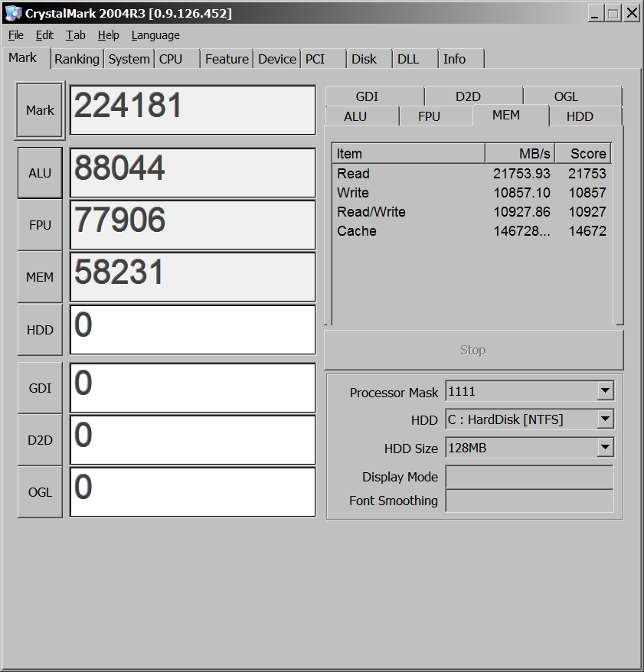Start the OGL benchmark button
644x672 pixels.
[40, 492]
